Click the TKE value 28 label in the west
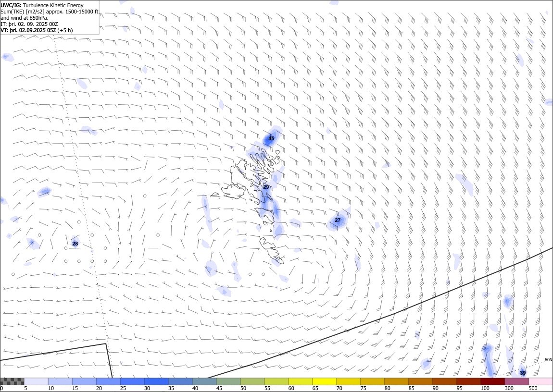The image size is (553, 392). tap(75, 244)
